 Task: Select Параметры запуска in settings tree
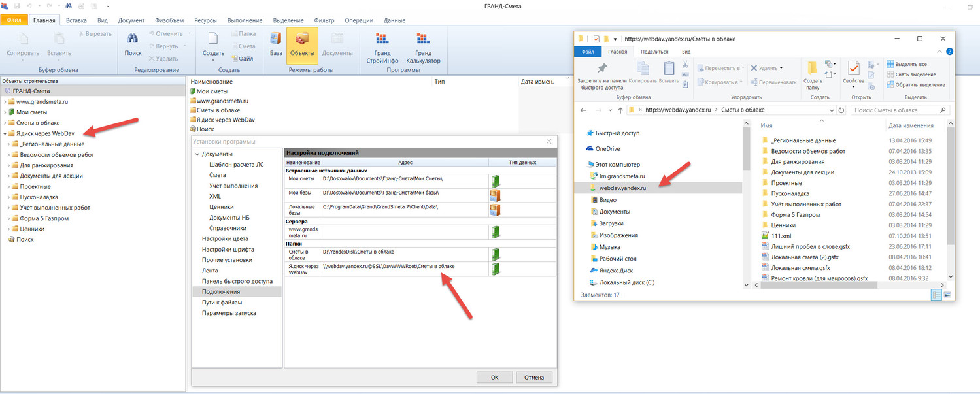pos(229,313)
